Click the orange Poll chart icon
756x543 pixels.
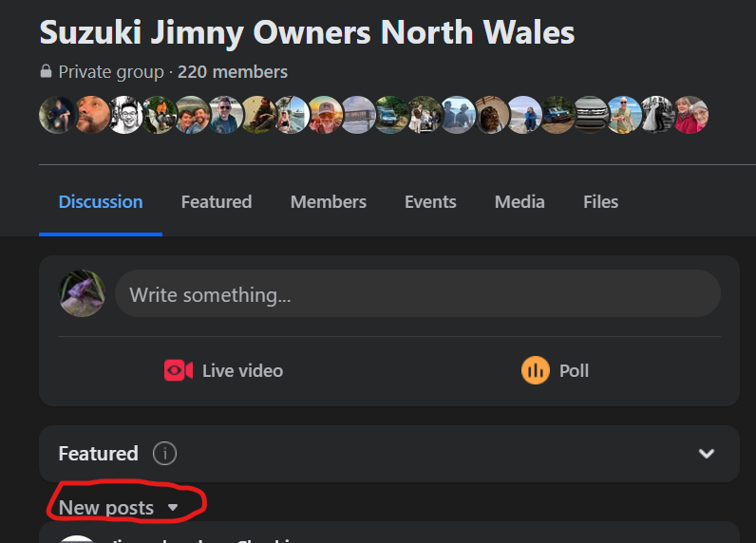(x=536, y=370)
